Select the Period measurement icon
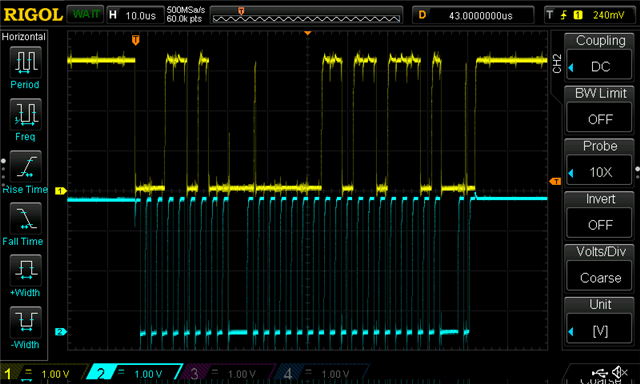The height and width of the screenshot is (384, 640). [x=25, y=62]
